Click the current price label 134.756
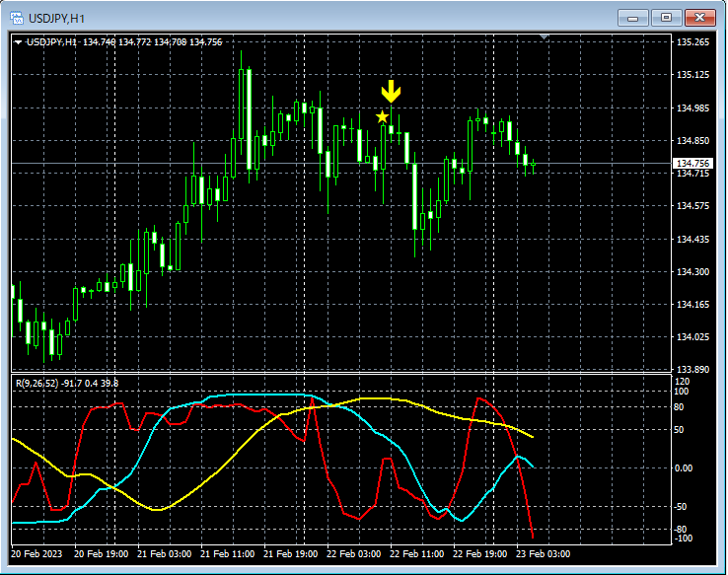 tap(692, 164)
